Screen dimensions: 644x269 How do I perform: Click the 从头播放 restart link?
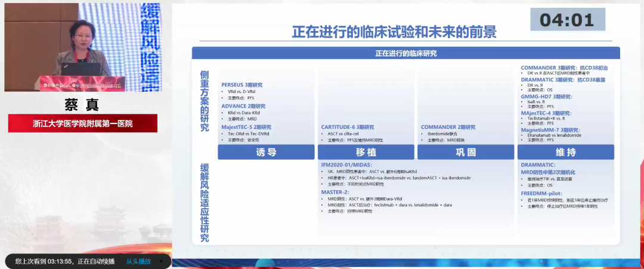(138, 261)
